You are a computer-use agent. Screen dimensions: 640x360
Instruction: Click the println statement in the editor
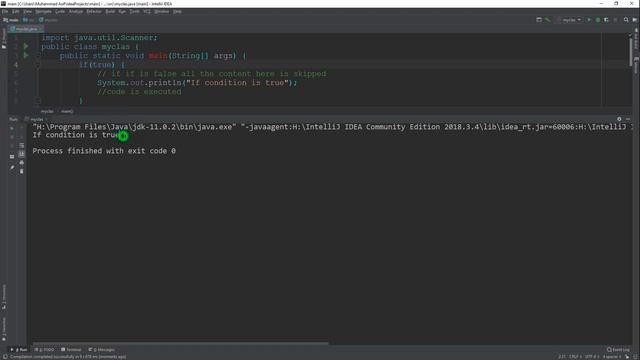click(x=197, y=83)
